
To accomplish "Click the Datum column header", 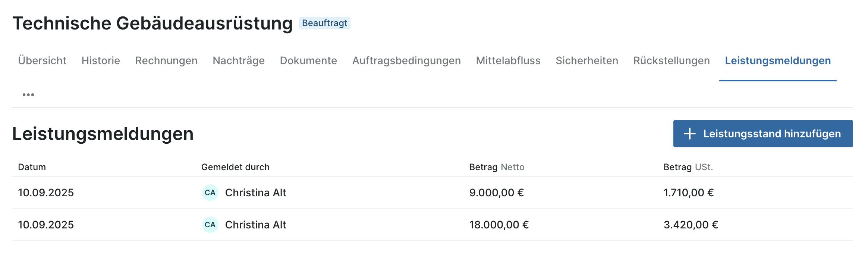I will (32, 167).
